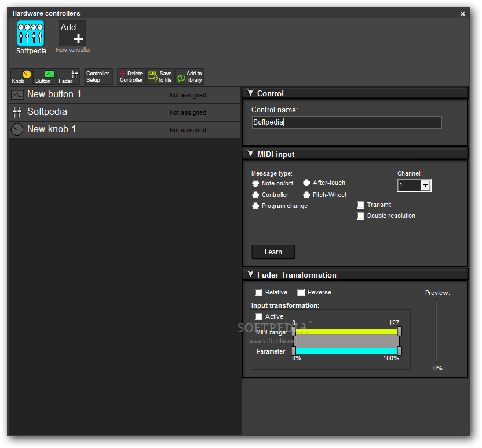482x448 pixels.
Task: Click the button icon beside New button 1
Action: coord(17,94)
